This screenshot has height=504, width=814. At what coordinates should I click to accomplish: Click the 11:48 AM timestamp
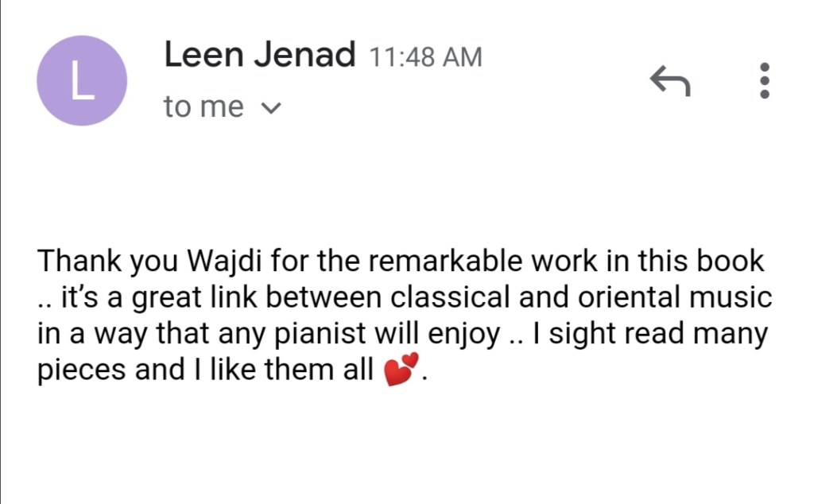[426, 57]
